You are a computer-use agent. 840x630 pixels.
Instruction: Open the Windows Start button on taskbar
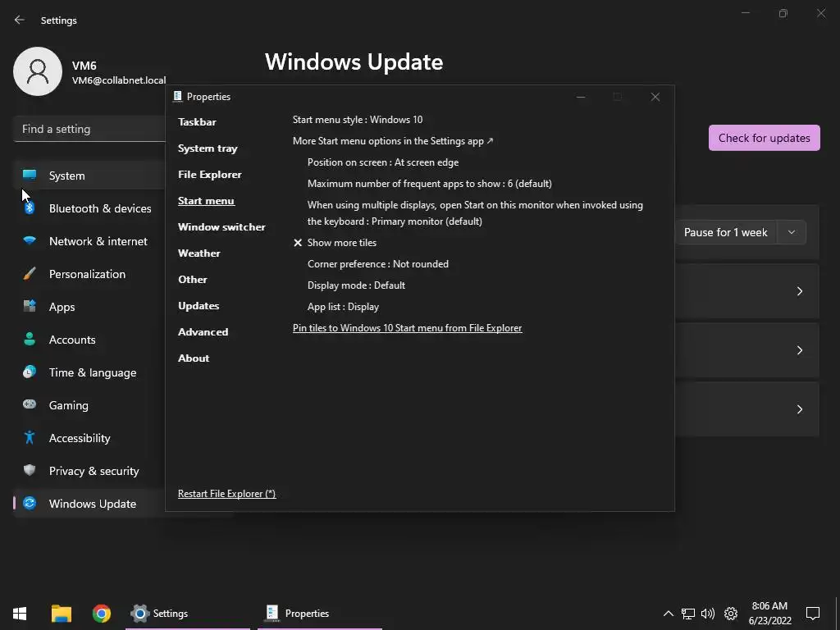pyautogui.click(x=20, y=614)
